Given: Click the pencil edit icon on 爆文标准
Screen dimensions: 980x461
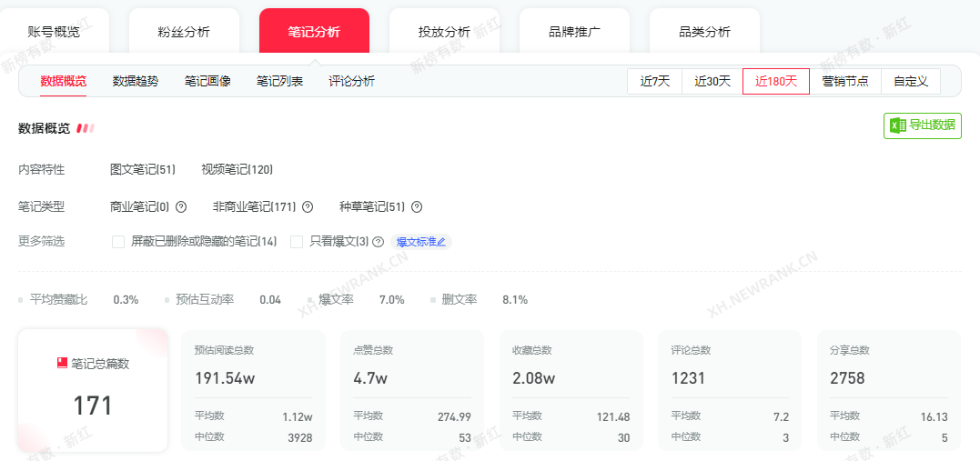Looking at the screenshot, I should click(x=441, y=242).
